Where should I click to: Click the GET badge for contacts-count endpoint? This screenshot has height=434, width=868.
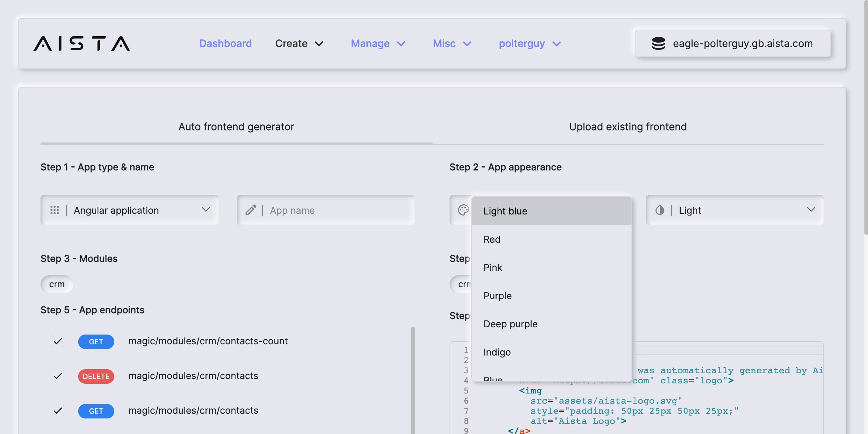[96, 342]
